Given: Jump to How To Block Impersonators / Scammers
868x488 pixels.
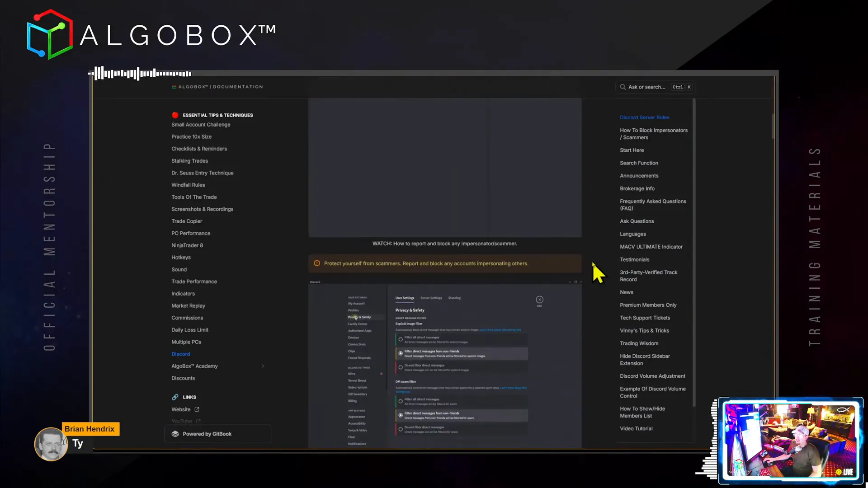Looking at the screenshot, I should pyautogui.click(x=654, y=134).
